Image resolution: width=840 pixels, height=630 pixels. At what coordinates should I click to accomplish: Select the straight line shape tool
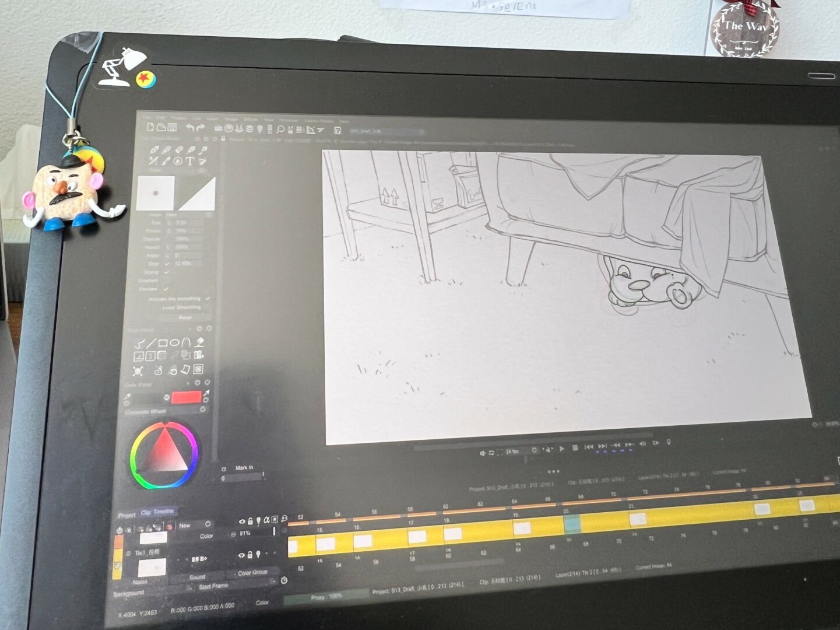click(151, 343)
